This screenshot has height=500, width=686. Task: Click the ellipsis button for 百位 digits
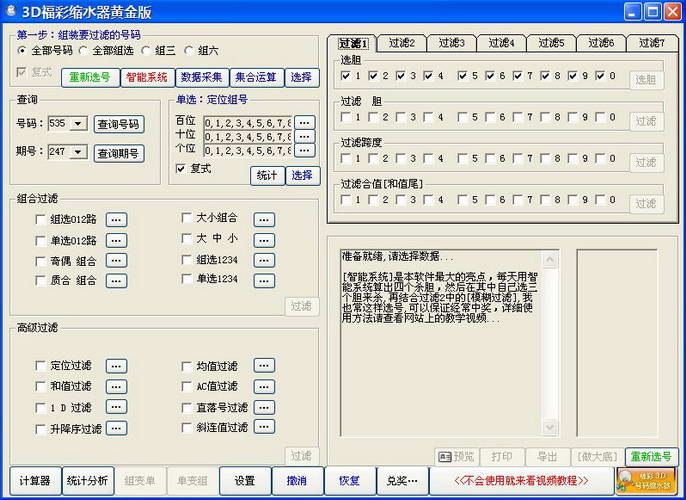304,122
